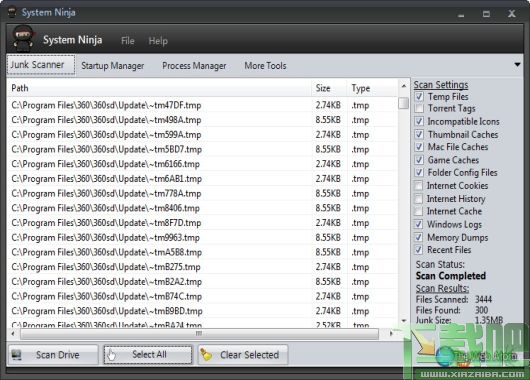
Task: Toggle the Folder Config Files checkbox
Action: click(x=419, y=172)
